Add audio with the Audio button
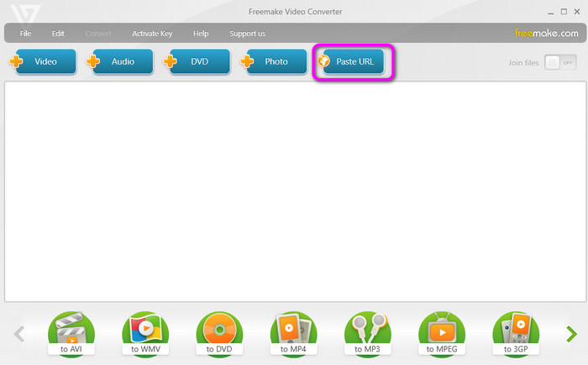Viewport: 588px width, 365px height. pos(120,61)
